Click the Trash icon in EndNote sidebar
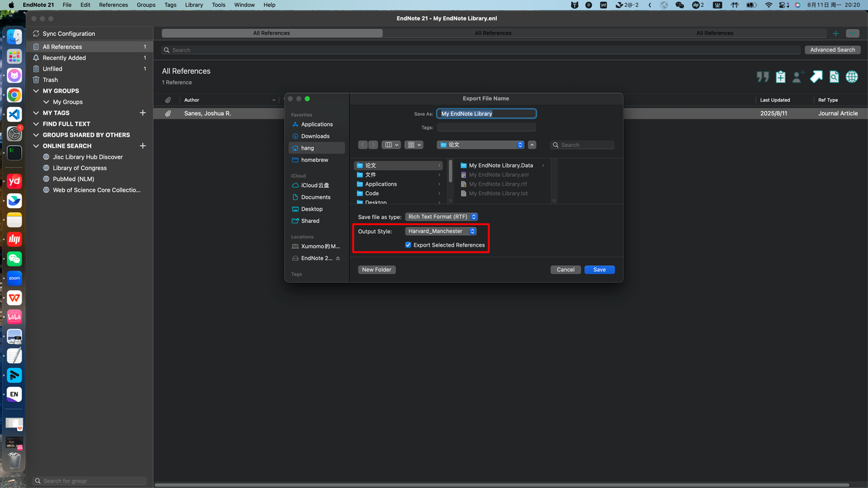 click(37, 80)
